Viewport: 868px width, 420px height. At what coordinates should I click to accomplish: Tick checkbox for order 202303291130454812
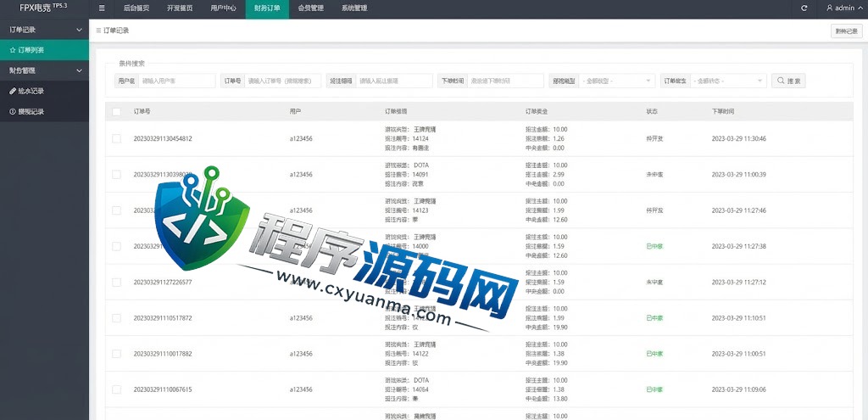coord(116,138)
